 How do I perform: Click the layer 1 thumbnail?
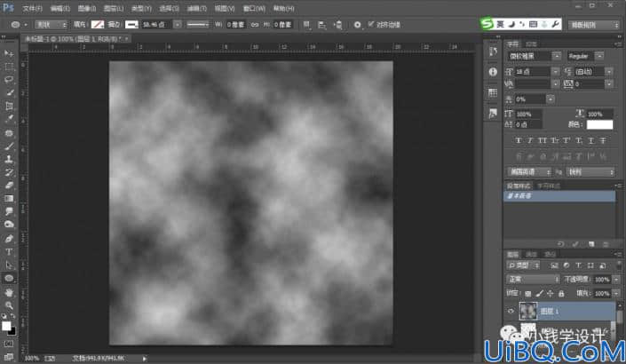click(x=528, y=311)
